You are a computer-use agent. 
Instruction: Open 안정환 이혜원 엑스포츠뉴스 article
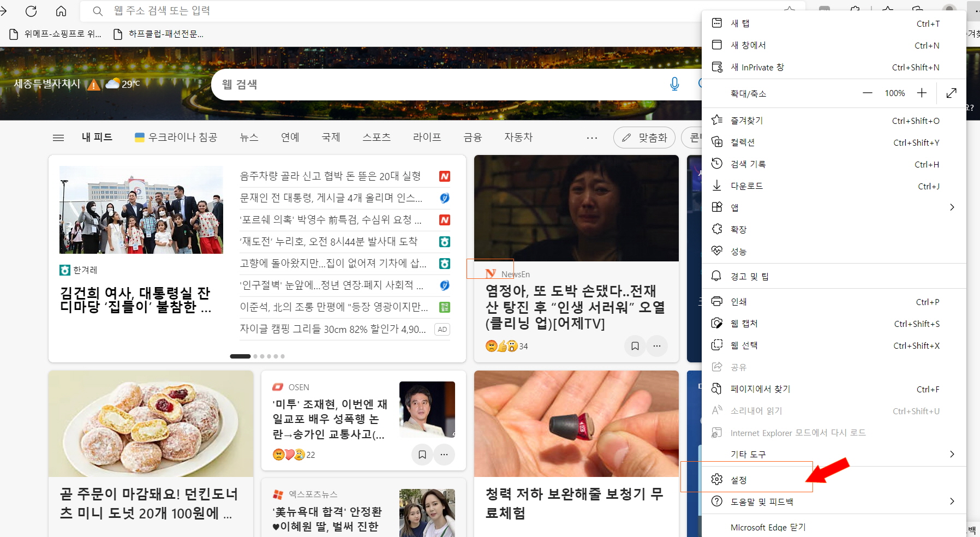(x=327, y=519)
